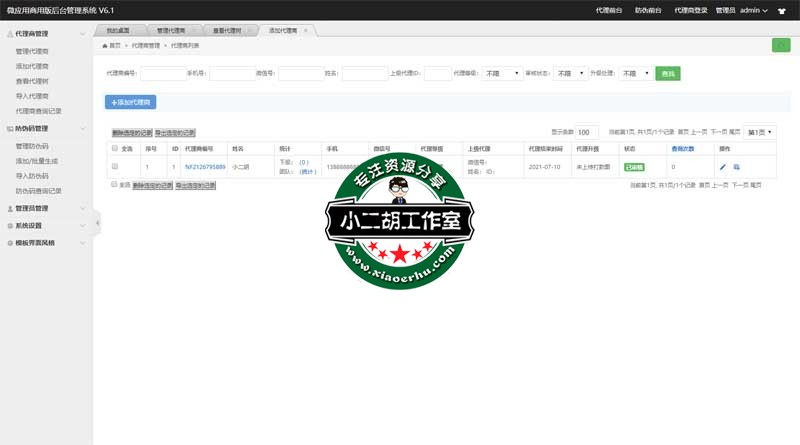Viewport: 800px width, 445px height.
Task: Click the blue 添加代理商 button
Action: click(x=130, y=102)
